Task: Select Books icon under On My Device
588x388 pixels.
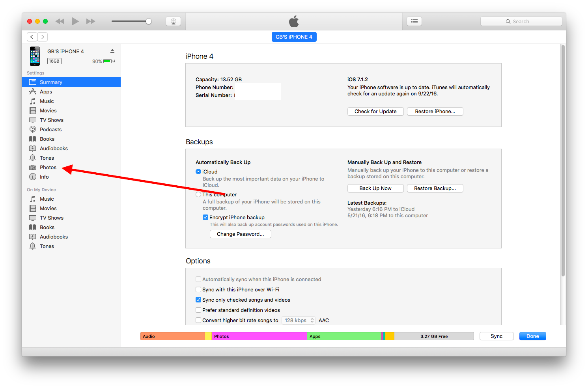Action: [x=33, y=227]
